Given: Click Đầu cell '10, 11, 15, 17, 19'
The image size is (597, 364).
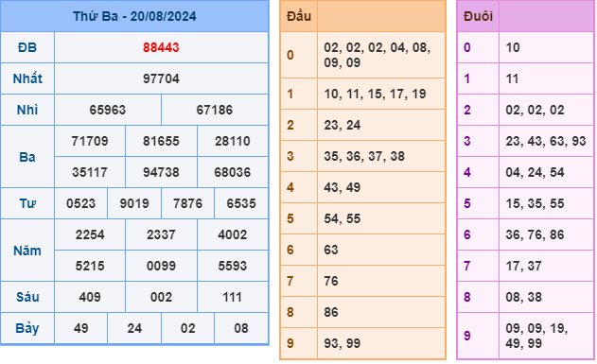Looking at the screenshot, I should 381,94.
